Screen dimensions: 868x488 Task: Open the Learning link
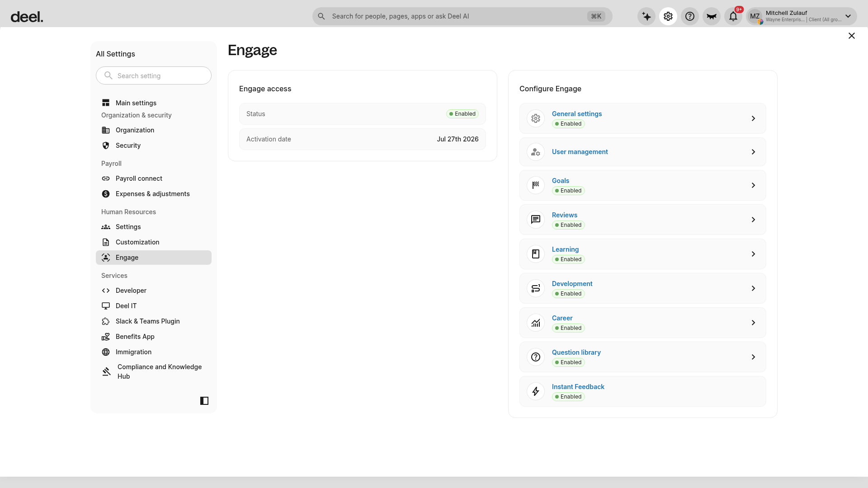click(565, 249)
